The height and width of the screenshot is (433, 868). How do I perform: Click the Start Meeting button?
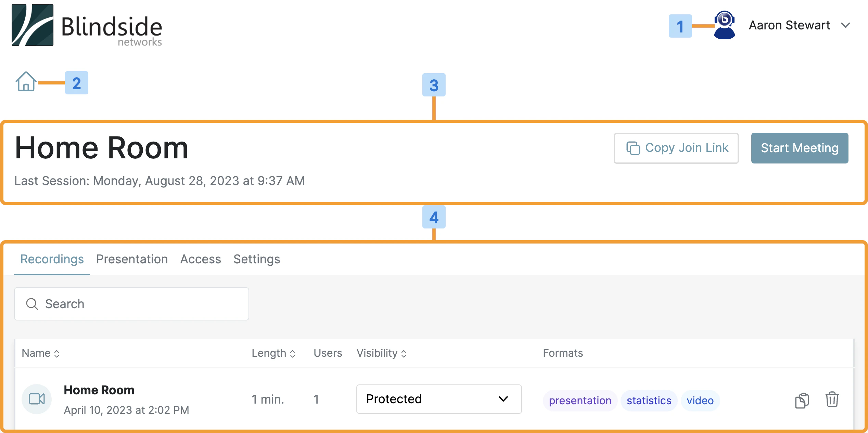[x=800, y=148]
